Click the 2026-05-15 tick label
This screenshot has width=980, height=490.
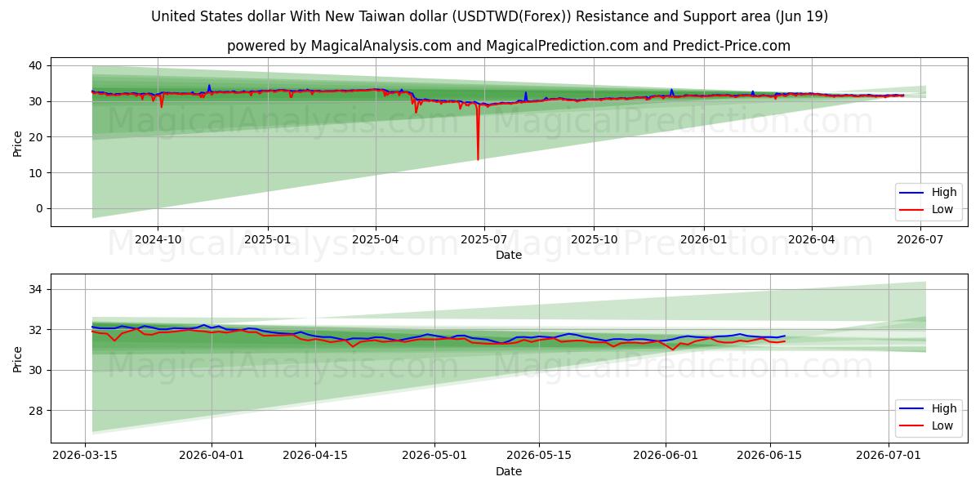[539, 456]
